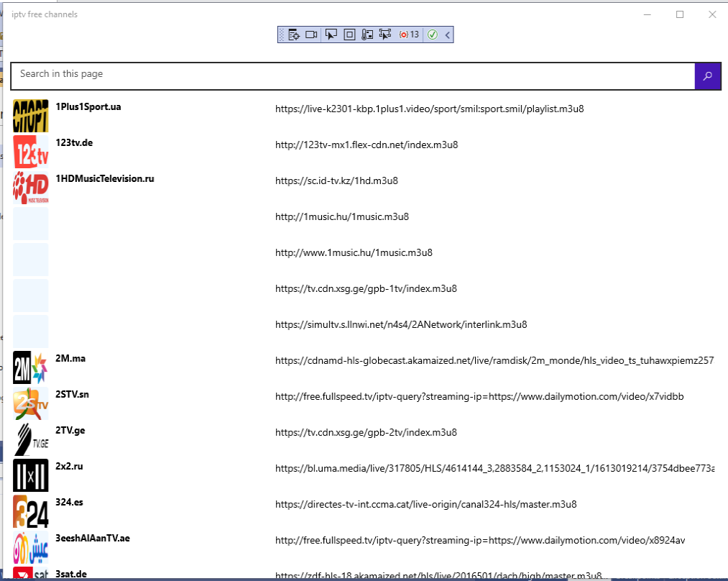728x581 pixels.
Task: Click the 2STV.sn channel logo
Action: 30,403
